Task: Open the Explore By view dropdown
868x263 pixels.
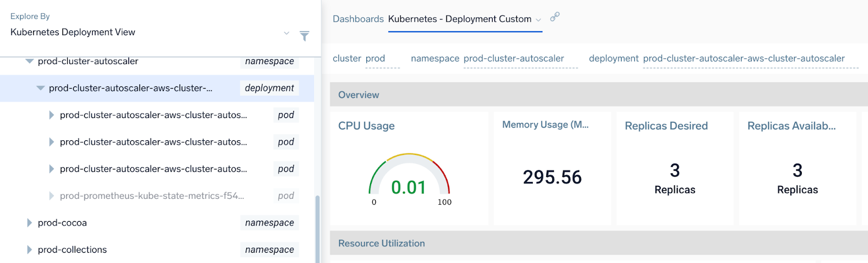Action: pos(286,33)
